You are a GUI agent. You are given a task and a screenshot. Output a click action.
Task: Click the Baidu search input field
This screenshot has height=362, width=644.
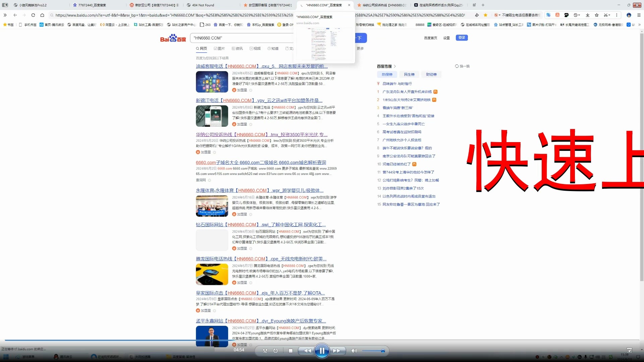242,38
